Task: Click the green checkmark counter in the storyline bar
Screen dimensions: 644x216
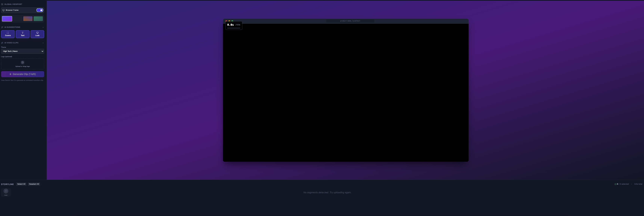Action: [615, 184]
